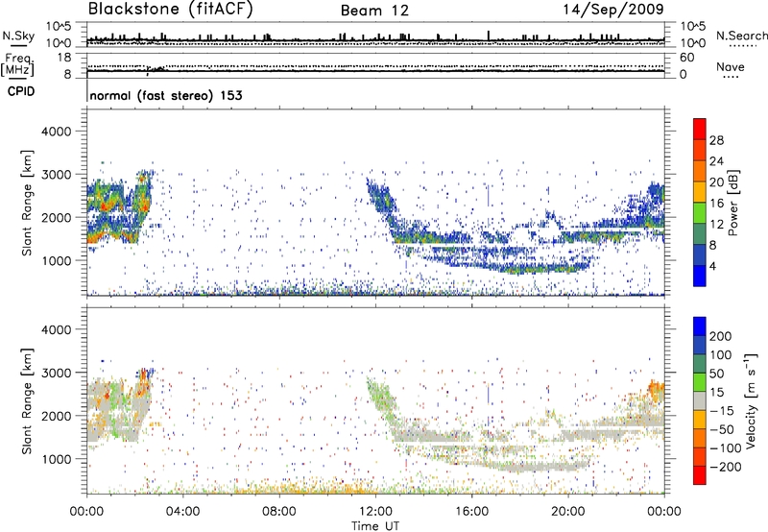768x532 pixels.
Task: Select the 'N.Search' legend label
Action: click(741, 36)
